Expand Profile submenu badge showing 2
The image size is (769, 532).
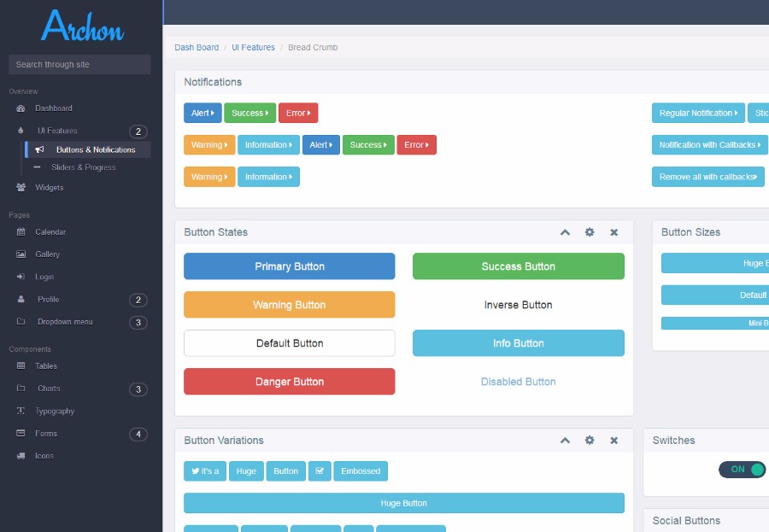(x=138, y=300)
